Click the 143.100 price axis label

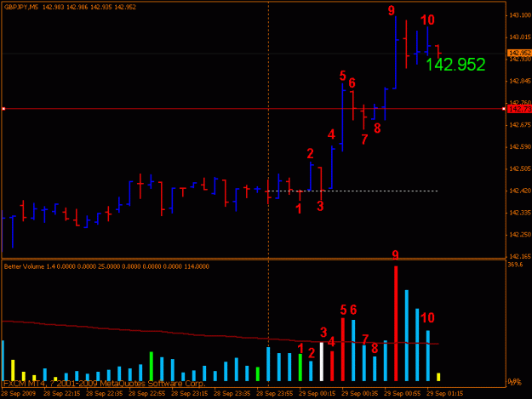coord(520,15)
